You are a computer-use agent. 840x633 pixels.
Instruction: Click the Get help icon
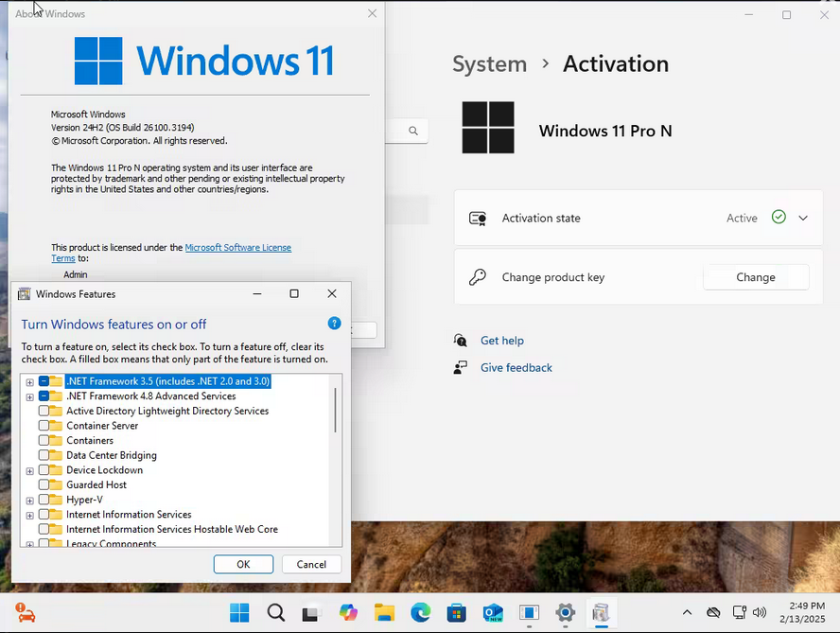point(460,341)
